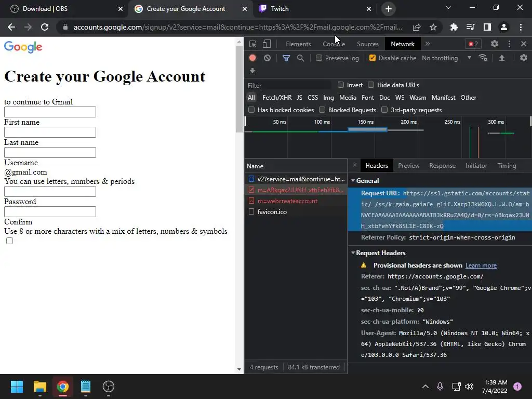
Task: Switch to the Sources tab
Action: (x=367, y=44)
